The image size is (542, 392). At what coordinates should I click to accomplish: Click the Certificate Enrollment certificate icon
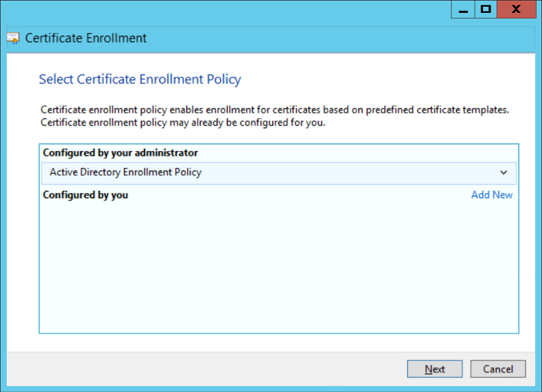[14, 39]
